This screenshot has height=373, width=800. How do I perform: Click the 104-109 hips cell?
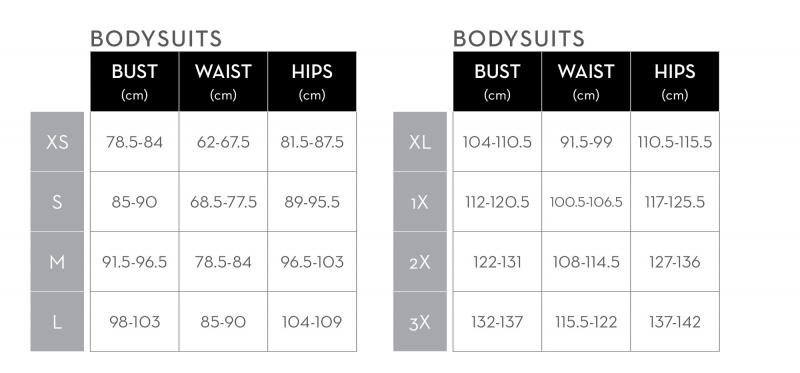click(x=312, y=321)
